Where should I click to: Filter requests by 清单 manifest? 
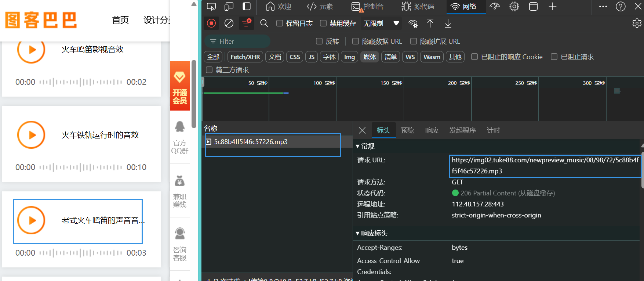(x=391, y=57)
